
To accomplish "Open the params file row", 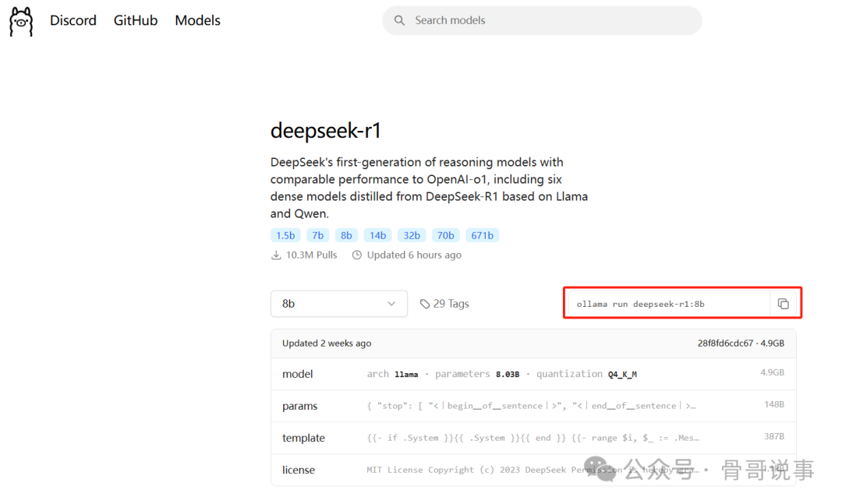I will (x=533, y=406).
